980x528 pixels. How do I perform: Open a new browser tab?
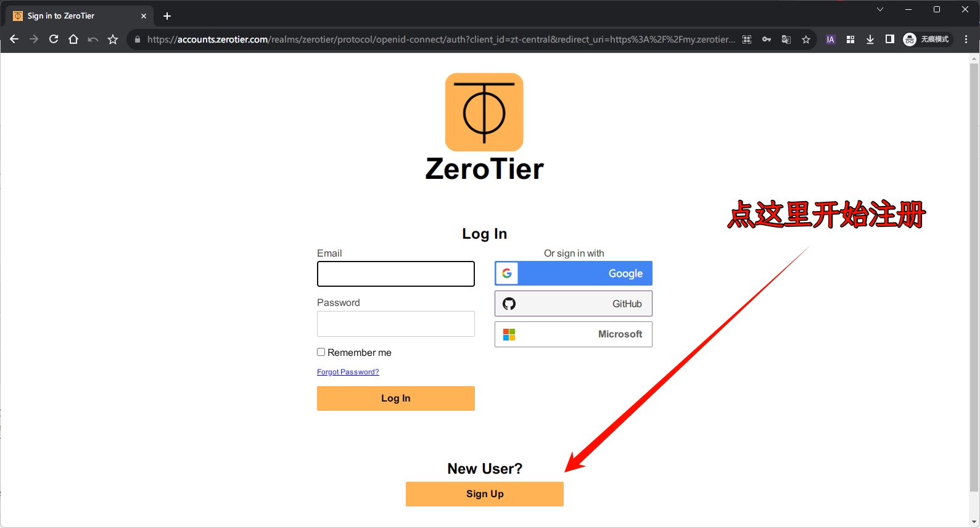click(167, 16)
